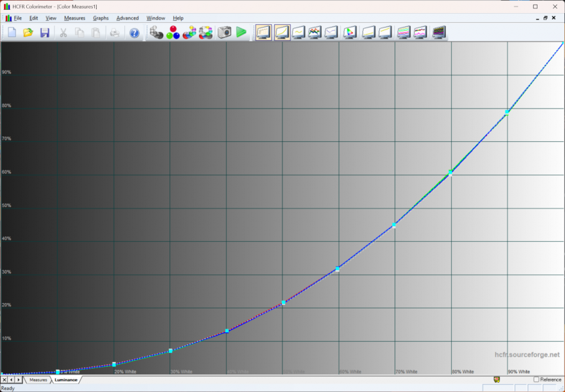
Task: Click the 80% White data point on curve
Action: pyautogui.click(x=451, y=172)
